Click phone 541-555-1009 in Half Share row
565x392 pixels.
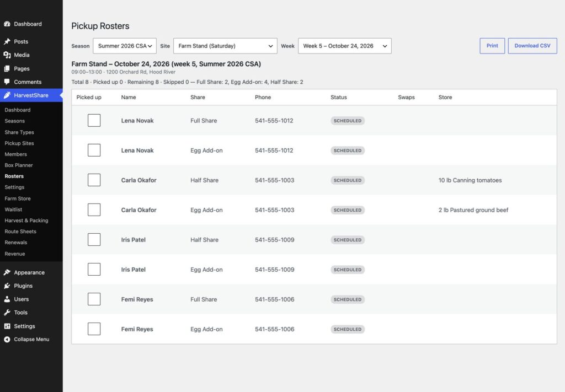(275, 240)
